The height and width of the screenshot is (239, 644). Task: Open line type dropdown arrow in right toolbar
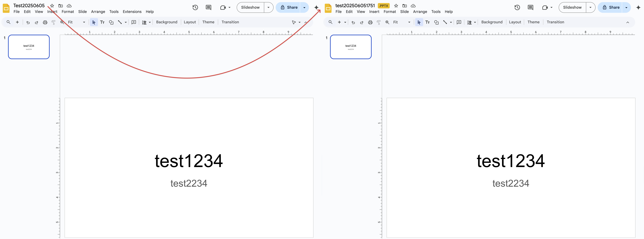tap(451, 22)
